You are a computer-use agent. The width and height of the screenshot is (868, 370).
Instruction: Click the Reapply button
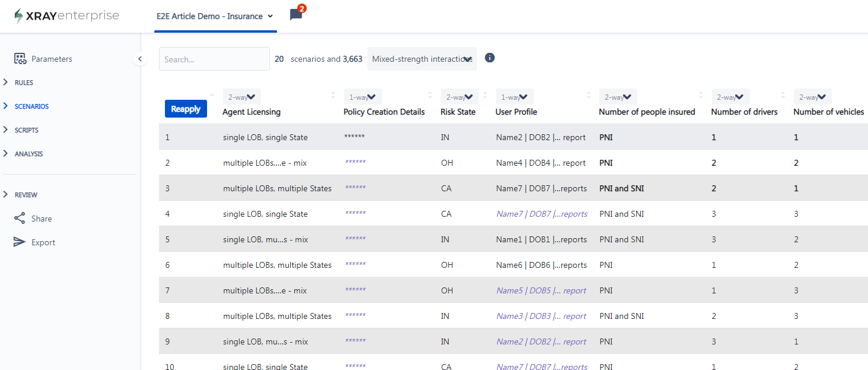click(x=186, y=109)
